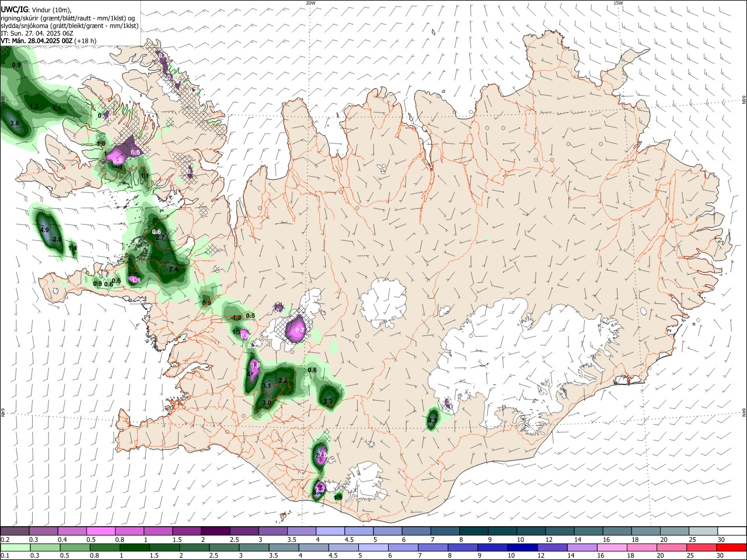Click the medium green 0.5 swatch in lower legend row
This screenshot has width=747, height=560.
click(74, 547)
